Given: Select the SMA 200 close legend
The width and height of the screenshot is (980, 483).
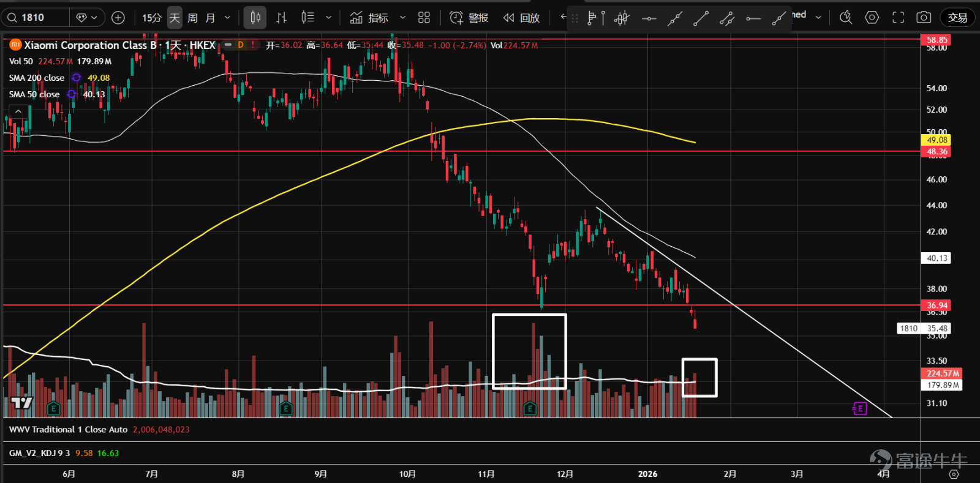Looking at the screenshot, I should click(x=37, y=78).
